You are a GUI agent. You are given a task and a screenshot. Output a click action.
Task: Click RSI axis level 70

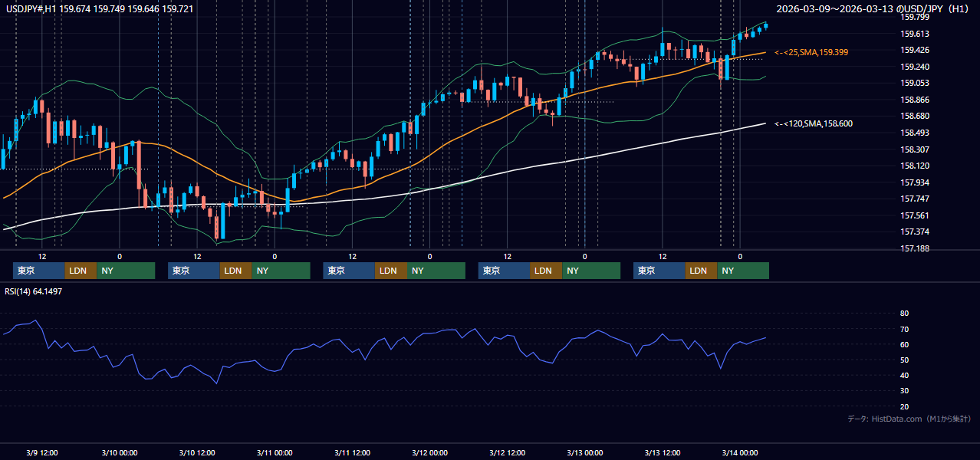point(904,329)
